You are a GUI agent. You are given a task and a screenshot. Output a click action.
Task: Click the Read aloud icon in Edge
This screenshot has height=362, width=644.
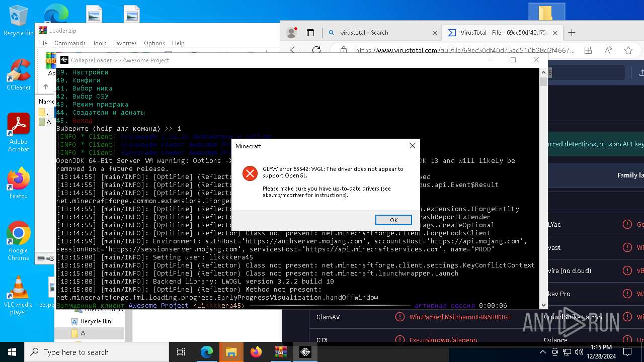pos(608,50)
